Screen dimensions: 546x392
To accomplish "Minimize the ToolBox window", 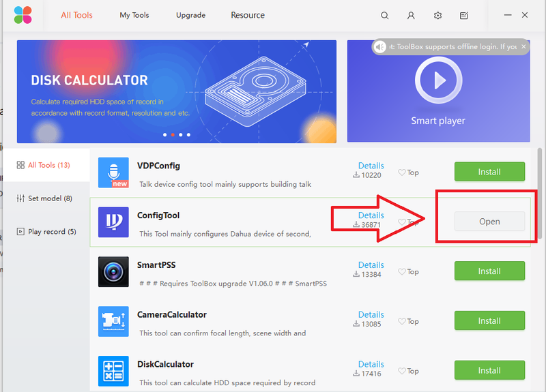I will coord(508,15).
